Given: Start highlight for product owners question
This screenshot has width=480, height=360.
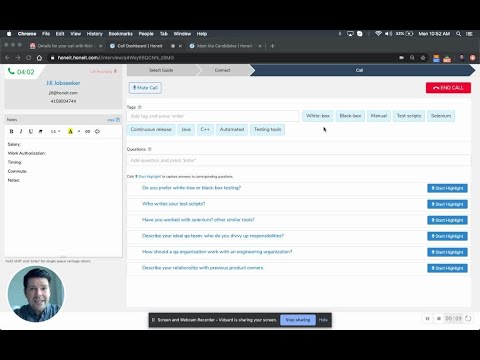Looking at the screenshot, I should point(447,268).
